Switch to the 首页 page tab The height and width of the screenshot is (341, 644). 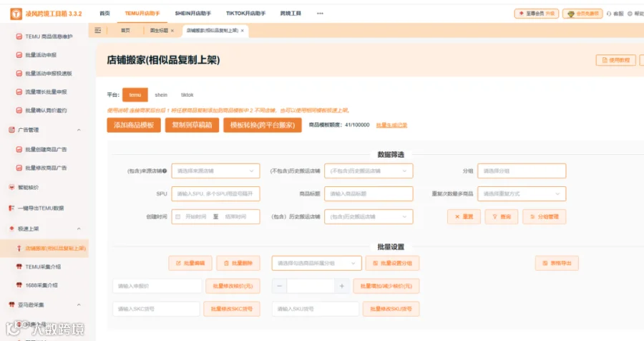[125, 31]
